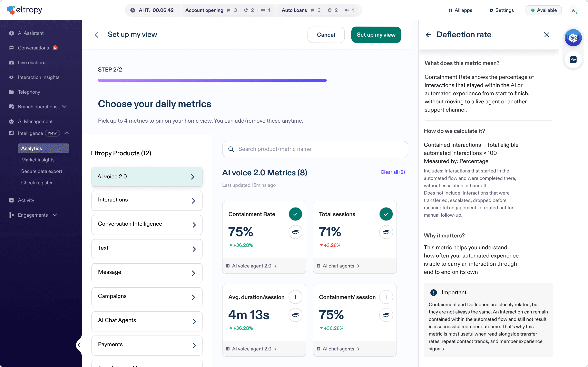
Task: Click Account opening video count icon
Action: [263, 10]
